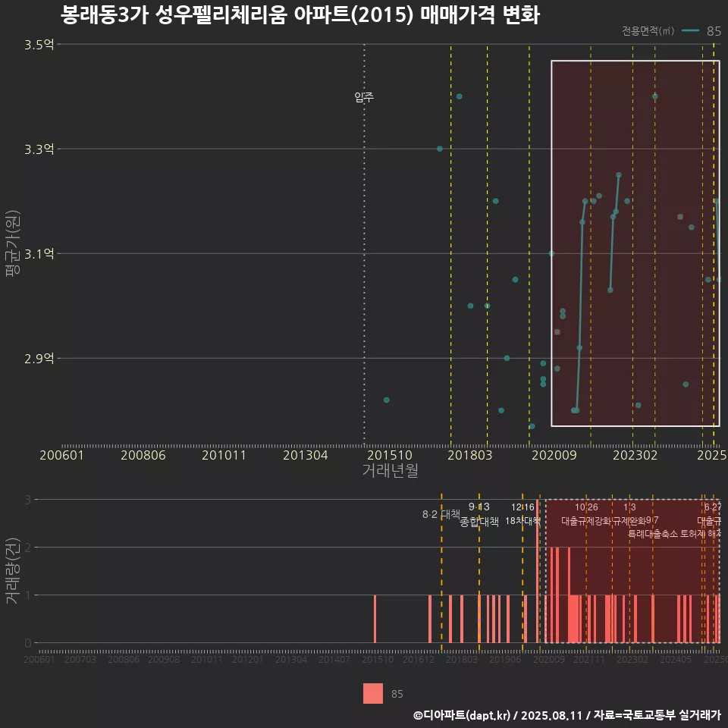Screen dimensions: 728x728
Task: Click the 입주 annotation label
Action: (x=364, y=97)
